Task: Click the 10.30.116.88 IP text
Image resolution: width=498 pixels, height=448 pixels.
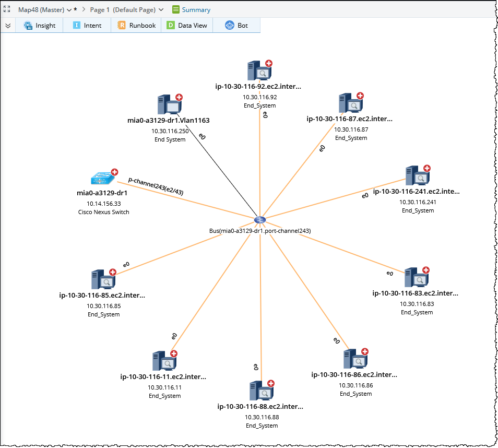Action: 262,417
